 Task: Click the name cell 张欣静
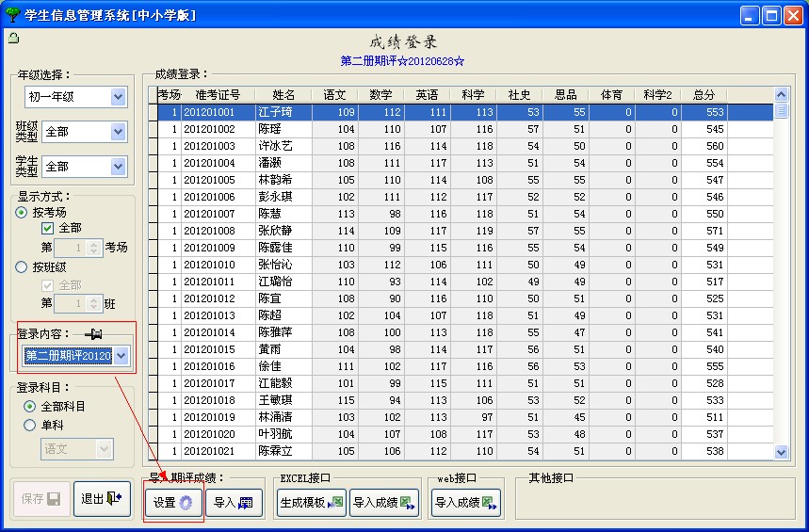tap(283, 231)
